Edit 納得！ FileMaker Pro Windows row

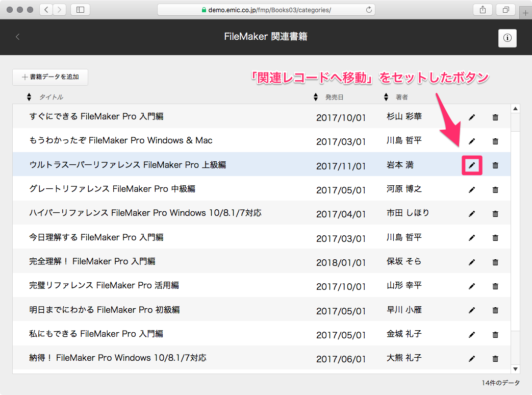pyautogui.click(x=472, y=359)
